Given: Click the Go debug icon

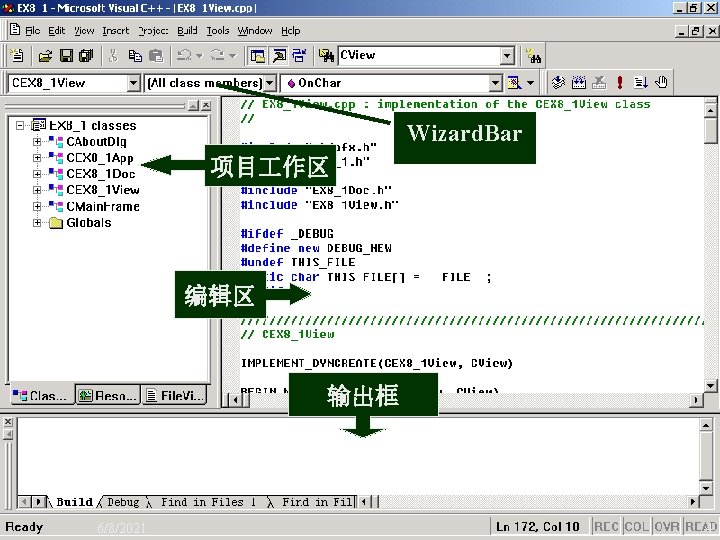Looking at the screenshot, I should (x=641, y=83).
